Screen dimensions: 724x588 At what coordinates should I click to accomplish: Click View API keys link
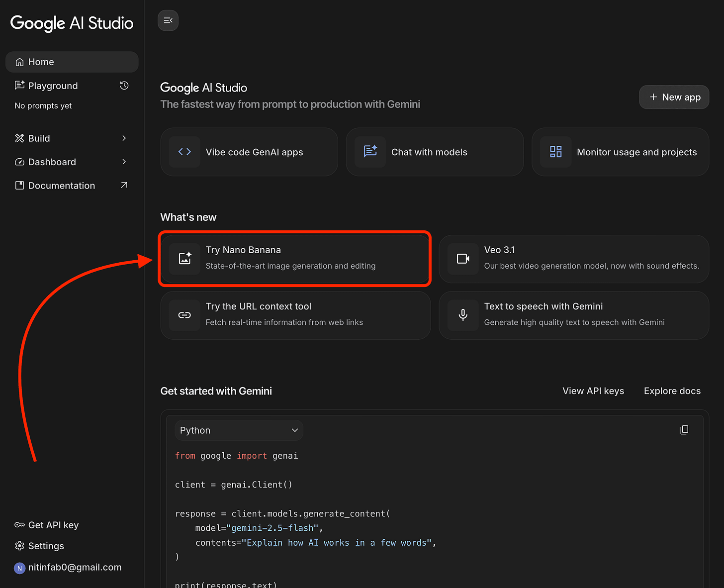click(593, 391)
